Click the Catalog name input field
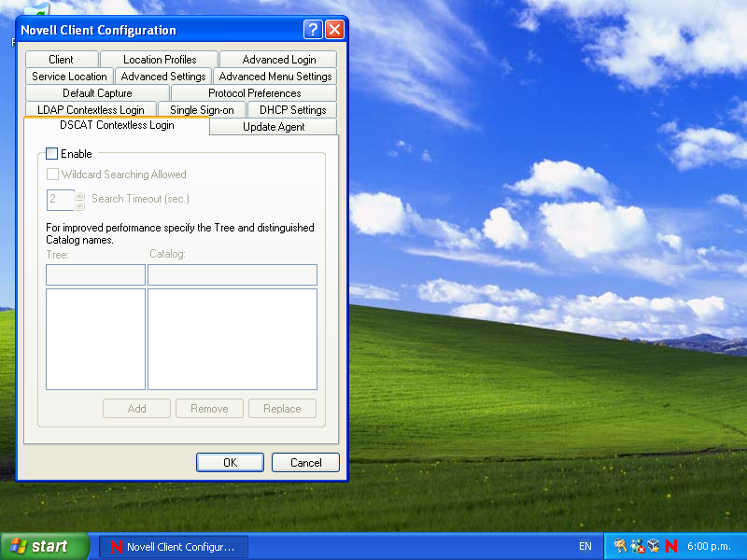This screenshot has width=747, height=560. (232, 274)
